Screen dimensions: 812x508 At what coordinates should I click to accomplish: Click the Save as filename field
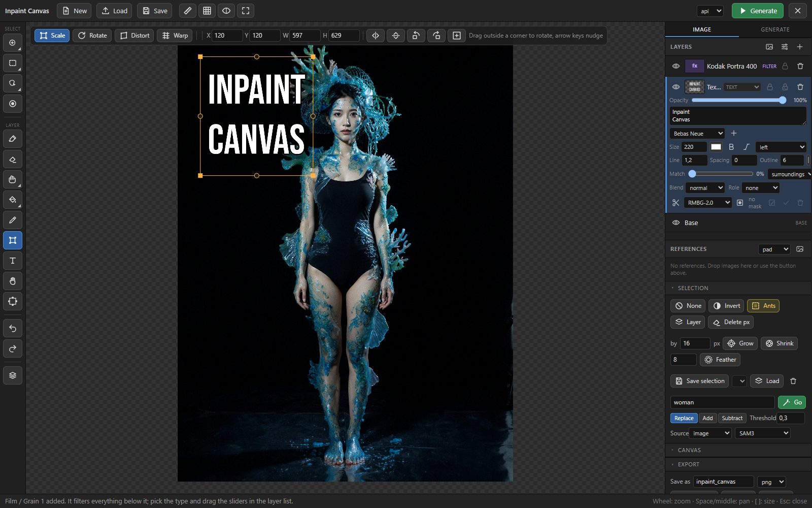(724, 482)
